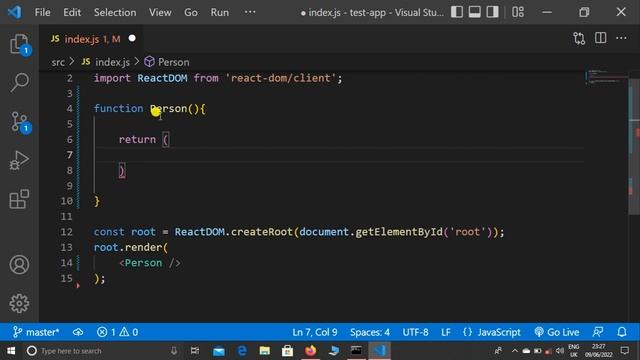Open the Source Control view
640x360 pixels.
click(x=19, y=122)
